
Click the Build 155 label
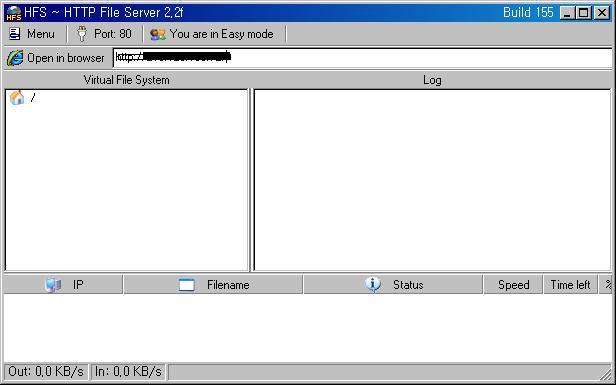[528, 13]
